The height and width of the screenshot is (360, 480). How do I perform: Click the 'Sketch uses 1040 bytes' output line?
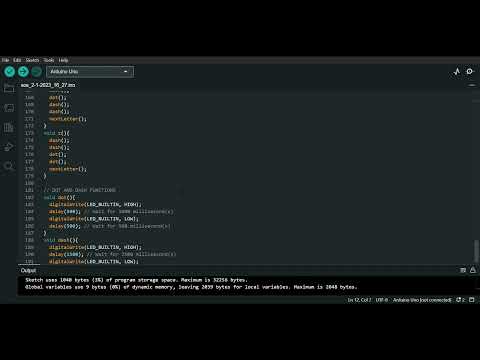click(x=136, y=280)
